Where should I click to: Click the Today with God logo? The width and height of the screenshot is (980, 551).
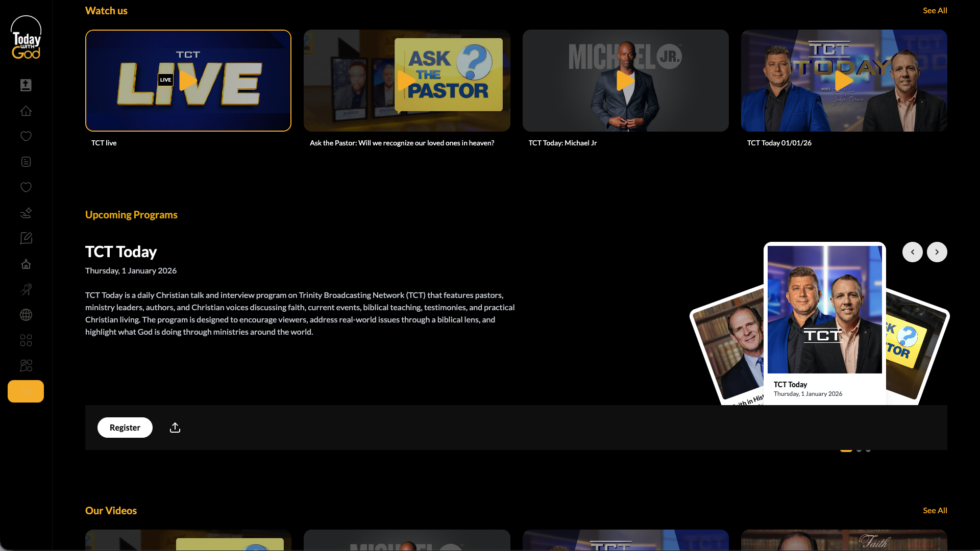(x=26, y=38)
